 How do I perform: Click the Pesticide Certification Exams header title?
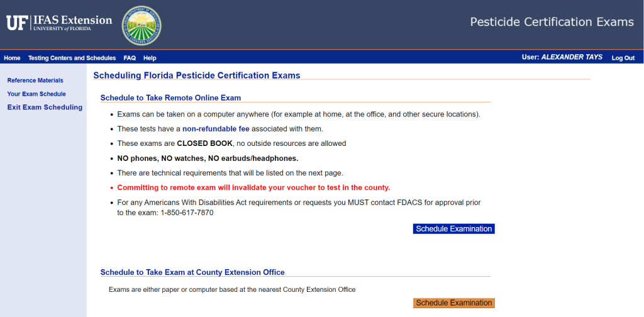tap(552, 22)
